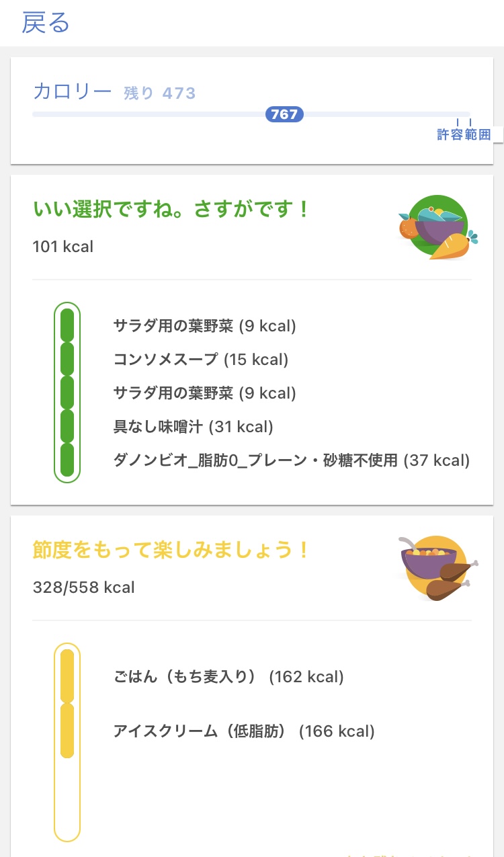Tap the いい選択ですね。さすがです！ heading

tap(172, 209)
